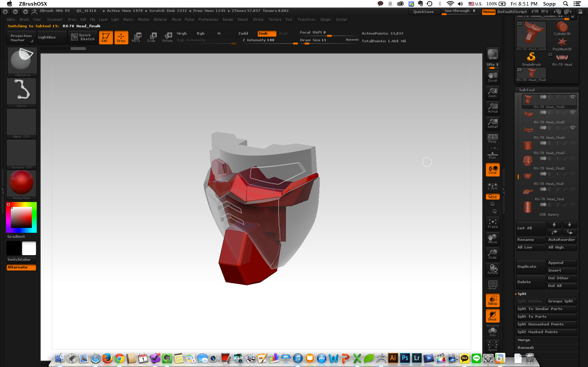Open the Transform menu
The width and height of the screenshot is (588, 367).
306,20
